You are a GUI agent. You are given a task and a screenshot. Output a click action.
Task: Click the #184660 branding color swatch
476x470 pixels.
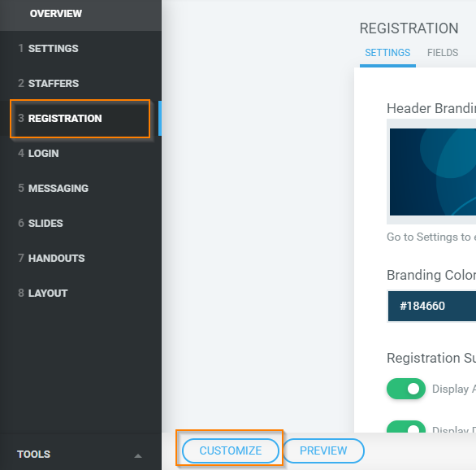(432, 306)
